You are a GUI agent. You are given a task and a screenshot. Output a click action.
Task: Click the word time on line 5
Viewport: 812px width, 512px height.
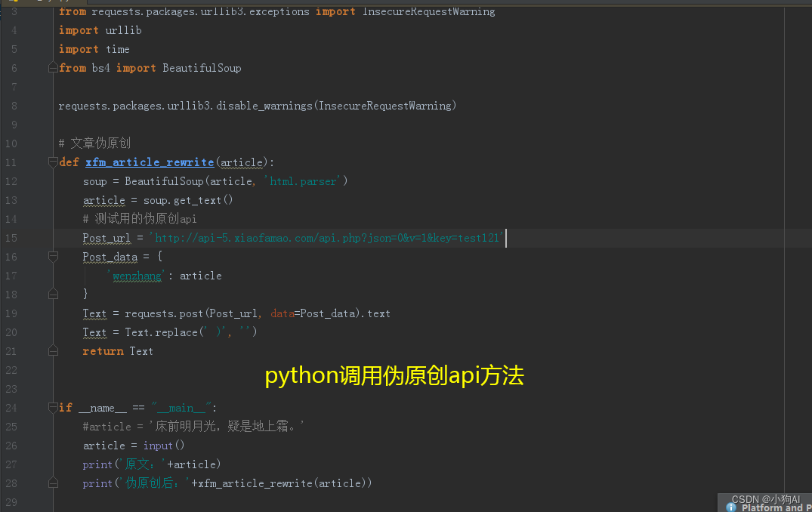click(x=118, y=49)
